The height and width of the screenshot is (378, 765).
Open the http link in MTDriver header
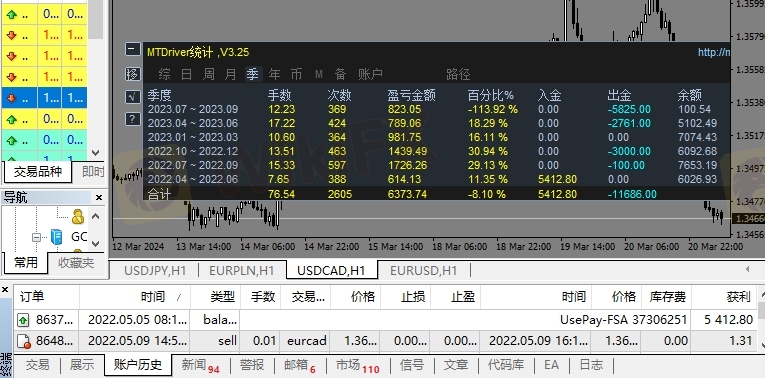(x=713, y=52)
